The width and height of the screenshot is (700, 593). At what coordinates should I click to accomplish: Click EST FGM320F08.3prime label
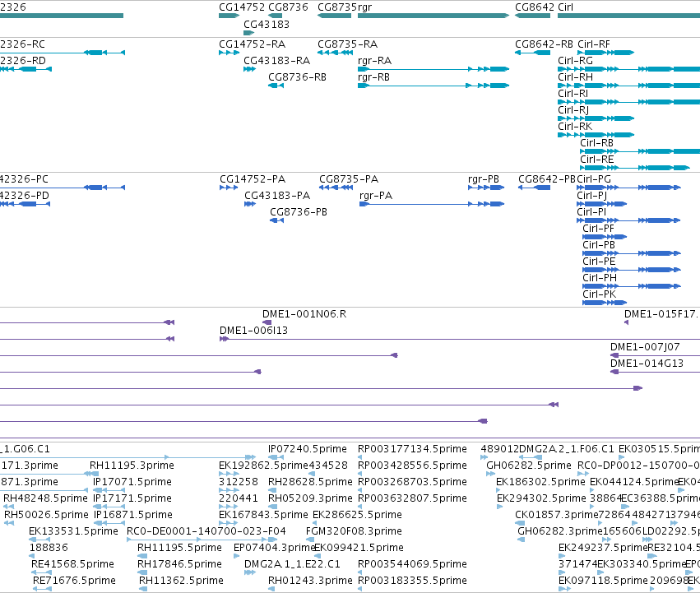tap(354, 531)
